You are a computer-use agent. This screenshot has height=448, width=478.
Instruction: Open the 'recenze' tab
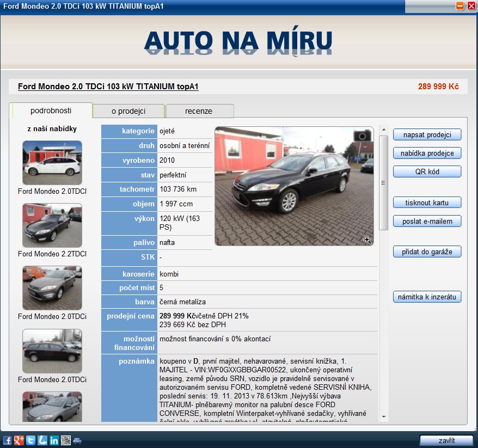199,111
